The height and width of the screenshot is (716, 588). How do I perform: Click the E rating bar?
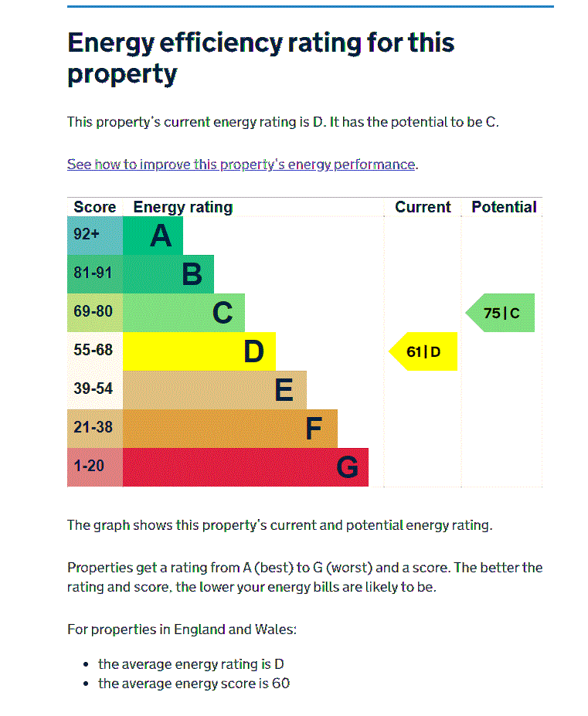click(215, 390)
